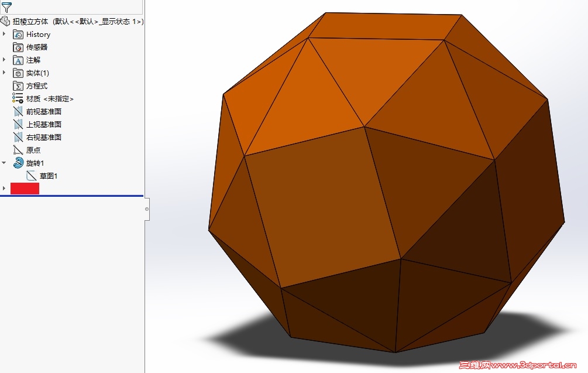Click the 上视基准面 plane icon
The image size is (588, 373).
(x=18, y=124)
